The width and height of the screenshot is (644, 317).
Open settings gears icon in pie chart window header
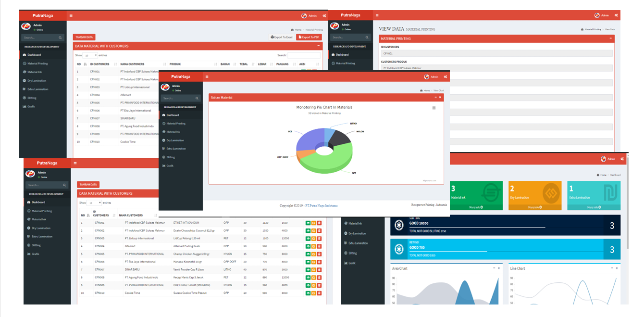[446, 77]
